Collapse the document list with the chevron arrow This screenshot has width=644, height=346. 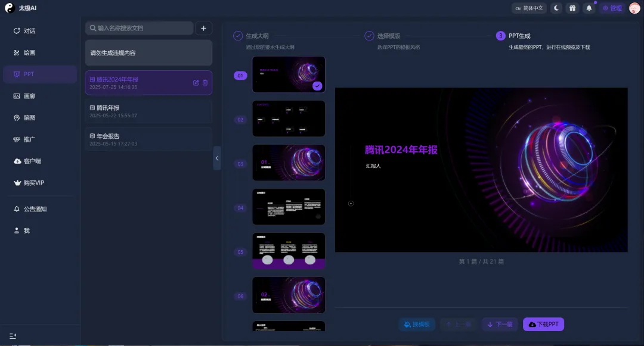coord(217,158)
